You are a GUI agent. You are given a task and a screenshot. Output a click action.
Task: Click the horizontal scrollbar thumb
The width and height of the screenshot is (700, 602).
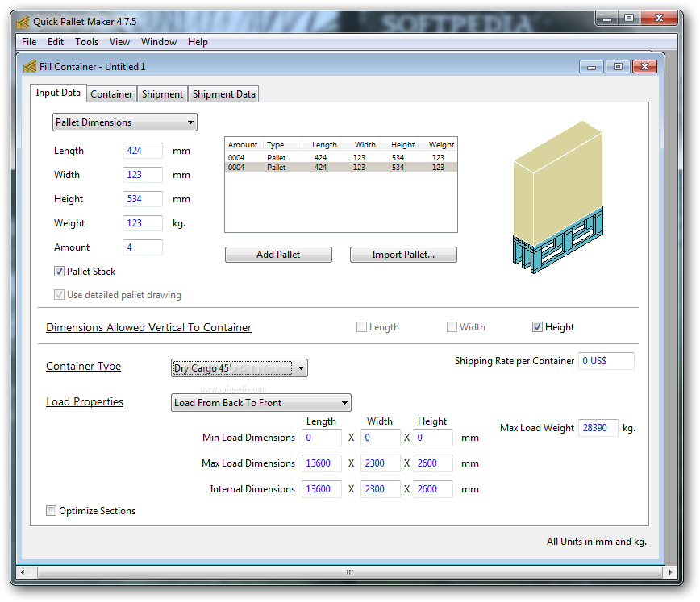[x=349, y=572]
